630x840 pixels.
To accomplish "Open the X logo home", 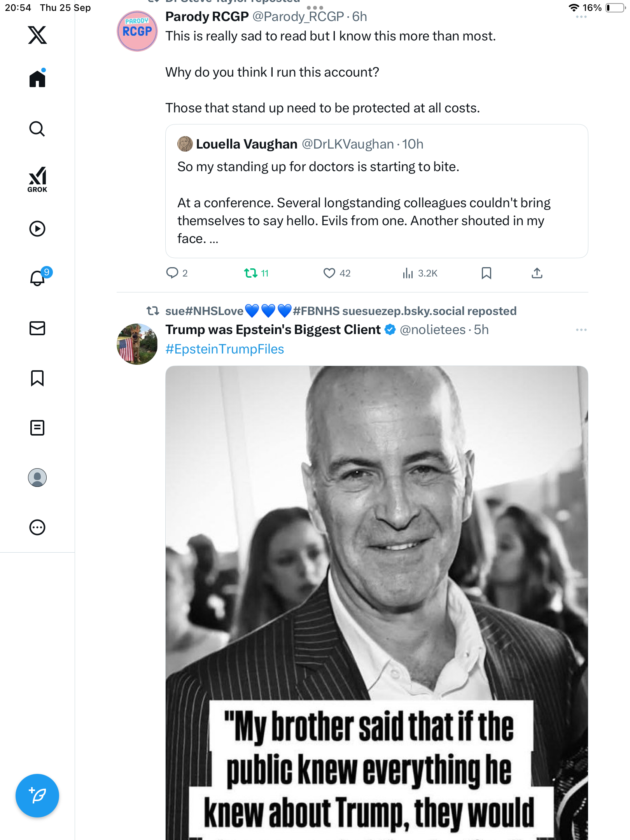I will tap(37, 35).
